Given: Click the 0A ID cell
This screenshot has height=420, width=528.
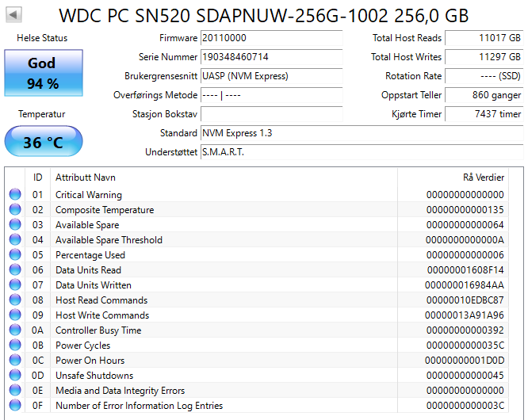Looking at the screenshot, I should coord(37,330).
